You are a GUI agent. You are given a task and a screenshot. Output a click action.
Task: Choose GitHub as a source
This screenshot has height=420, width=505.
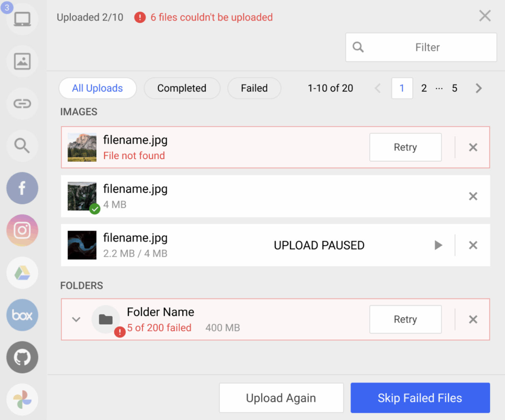click(22, 357)
